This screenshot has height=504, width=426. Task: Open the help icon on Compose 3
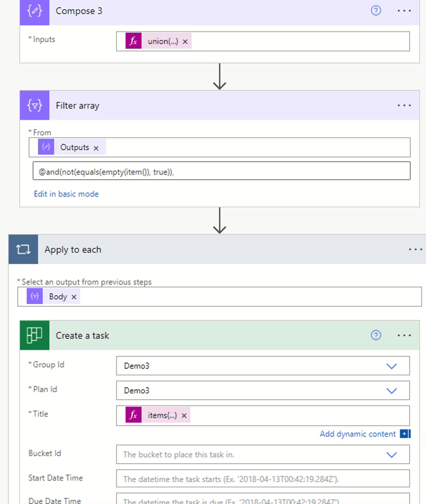376,11
